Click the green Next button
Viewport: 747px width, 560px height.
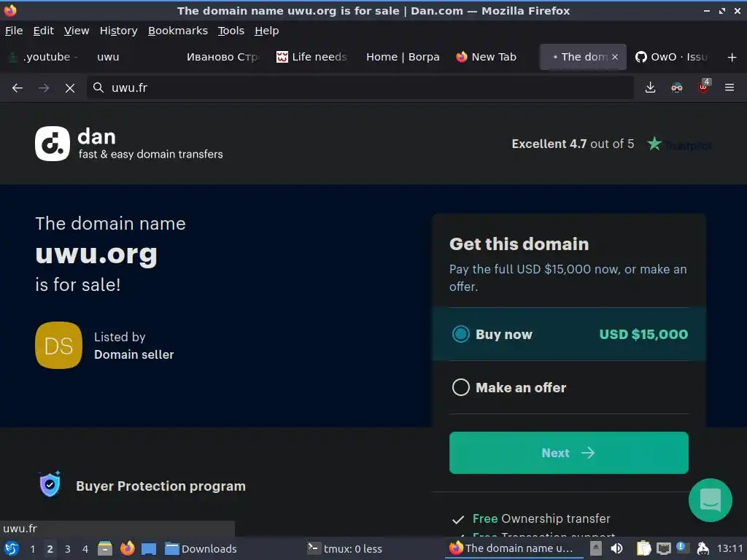569,453
